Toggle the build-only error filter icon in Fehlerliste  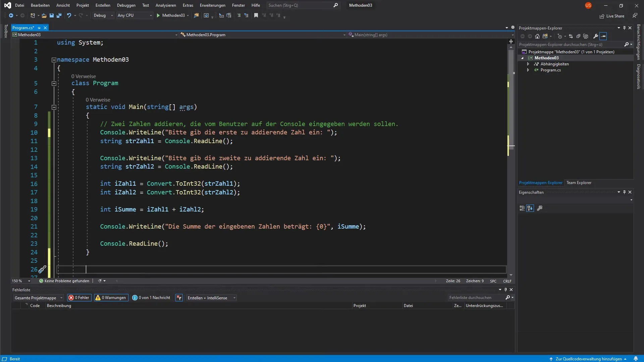(x=179, y=298)
